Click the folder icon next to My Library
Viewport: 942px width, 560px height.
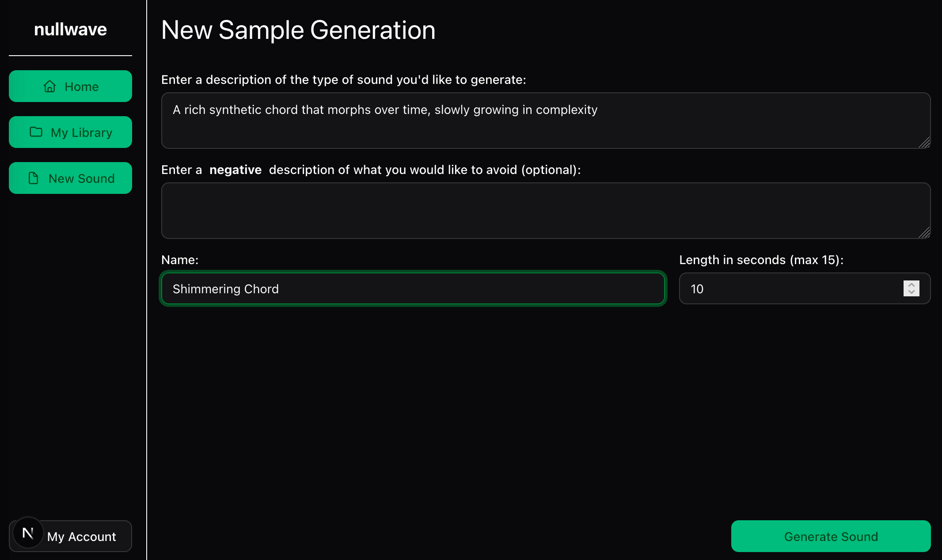point(37,132)
